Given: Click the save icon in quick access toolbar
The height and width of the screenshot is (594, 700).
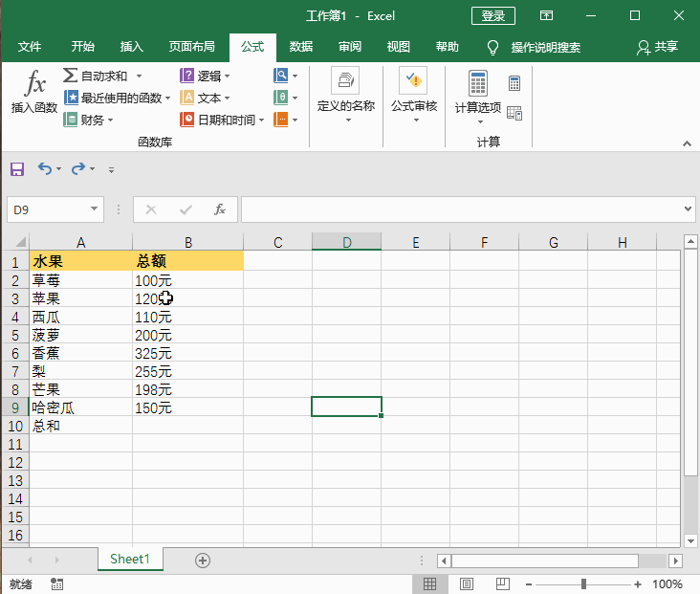Looking at the screenshot, I should [16, 168].
